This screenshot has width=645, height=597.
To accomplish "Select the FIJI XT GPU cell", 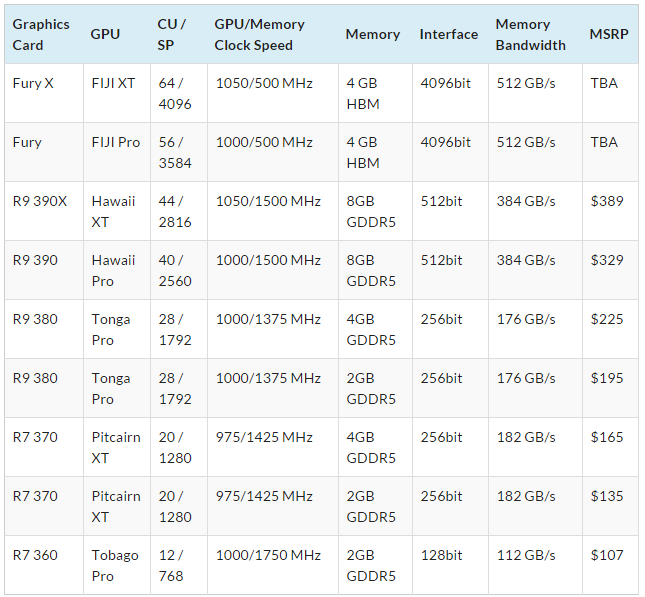I will (x=117, y=93).
